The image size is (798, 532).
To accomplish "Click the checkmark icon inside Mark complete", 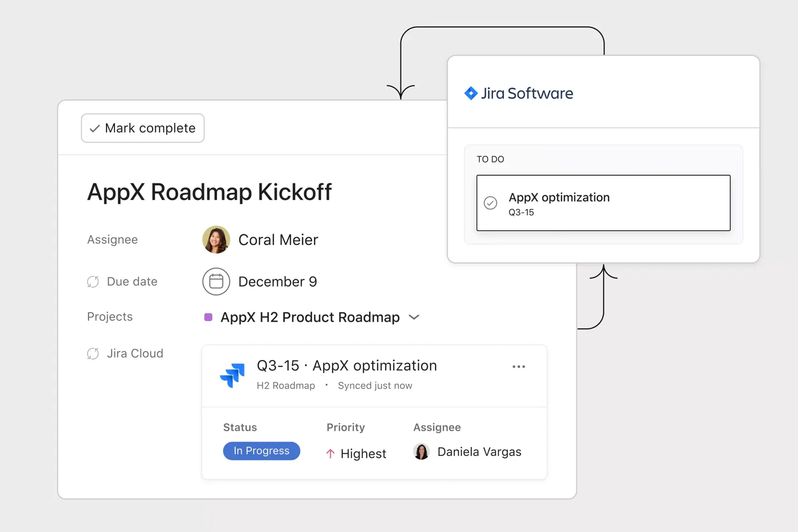I will (x=95, y=128).
